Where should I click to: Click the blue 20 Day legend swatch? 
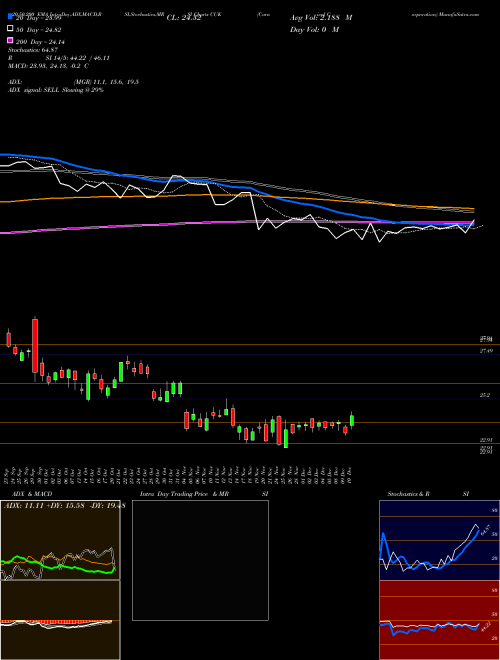coord(11,17)
